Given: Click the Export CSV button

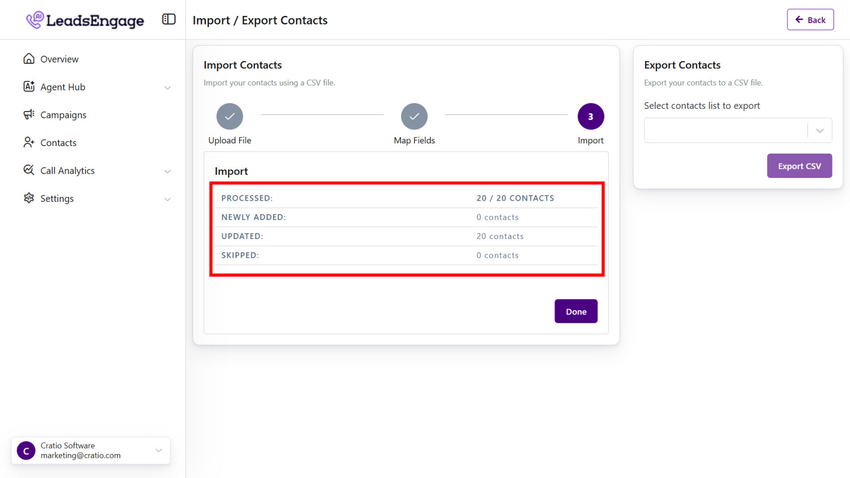Looking at the screenshot, I should [x=799, y=166].
